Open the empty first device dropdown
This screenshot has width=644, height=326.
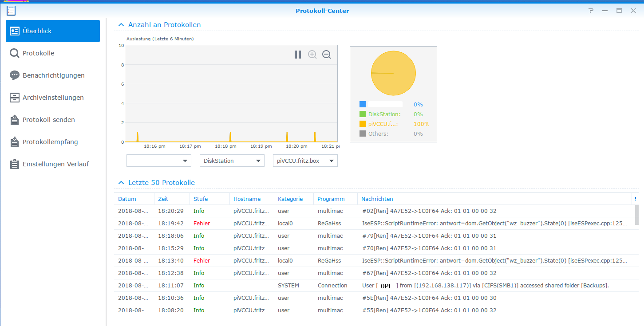(159, 161)
